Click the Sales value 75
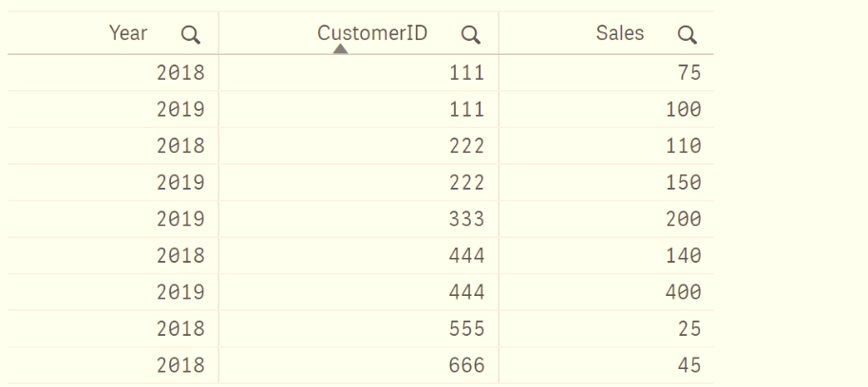Screen dimensions: 868x387 [x=689, y=73]
